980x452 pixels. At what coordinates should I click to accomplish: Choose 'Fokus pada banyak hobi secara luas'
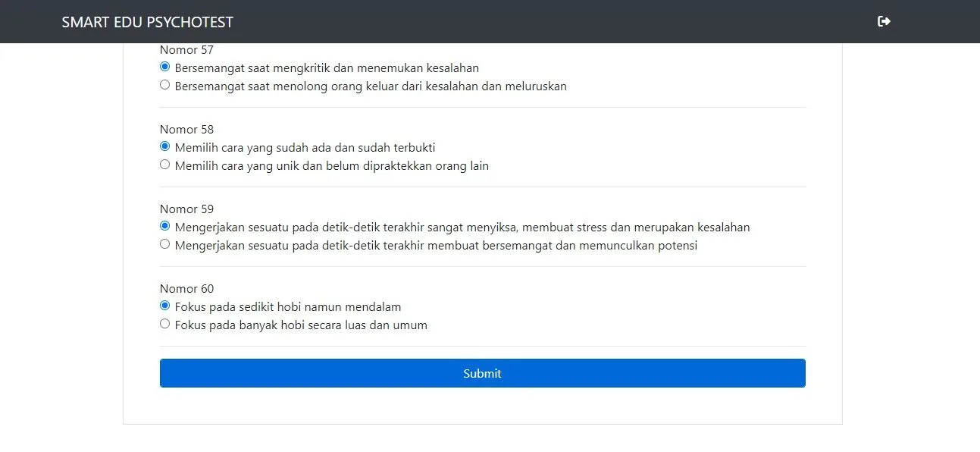(x=164, y=324)
